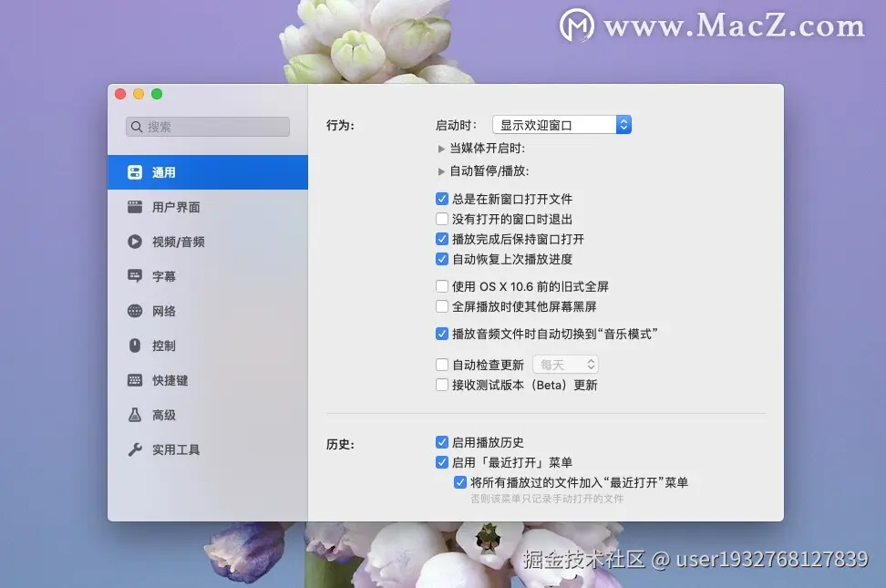Toggle 播放音频文件时自动切换到音乐模式
The height and width of the screenshot is (588, 886).
tap(442, 335)
